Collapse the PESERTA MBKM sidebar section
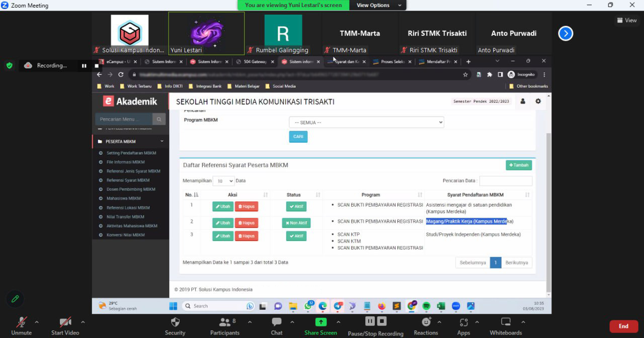 (x=131, y=141)
